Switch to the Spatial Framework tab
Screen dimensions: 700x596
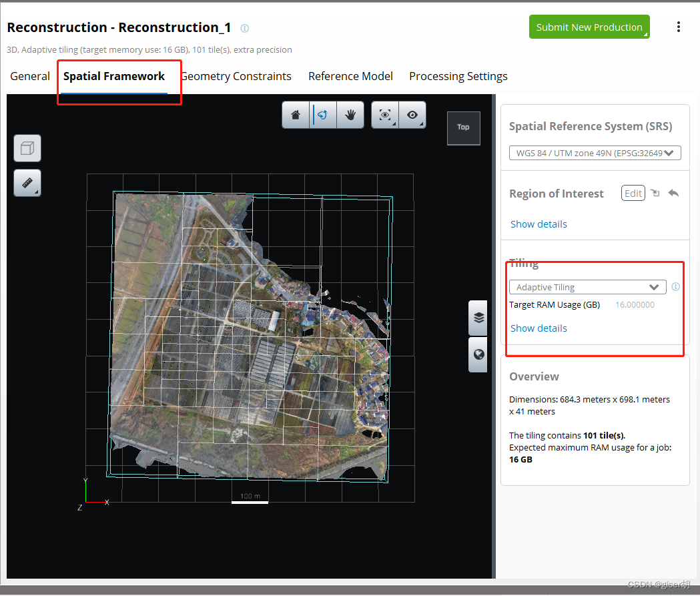(x=114, y=76)
